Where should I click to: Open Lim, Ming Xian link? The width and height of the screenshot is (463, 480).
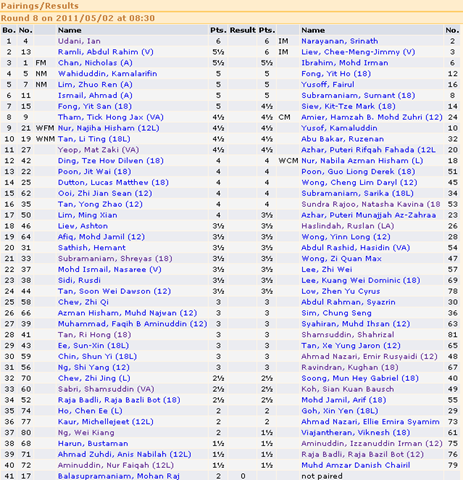coord(87,215)
